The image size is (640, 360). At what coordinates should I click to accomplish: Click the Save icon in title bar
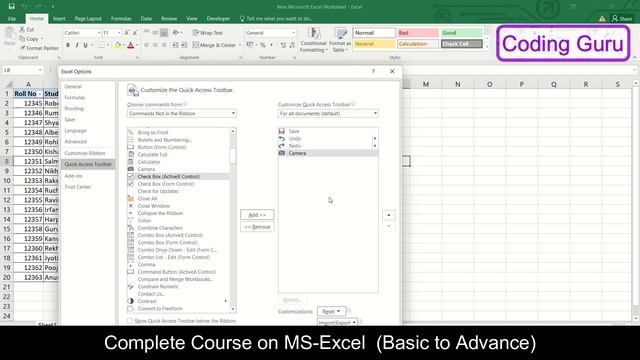[11, 7]
